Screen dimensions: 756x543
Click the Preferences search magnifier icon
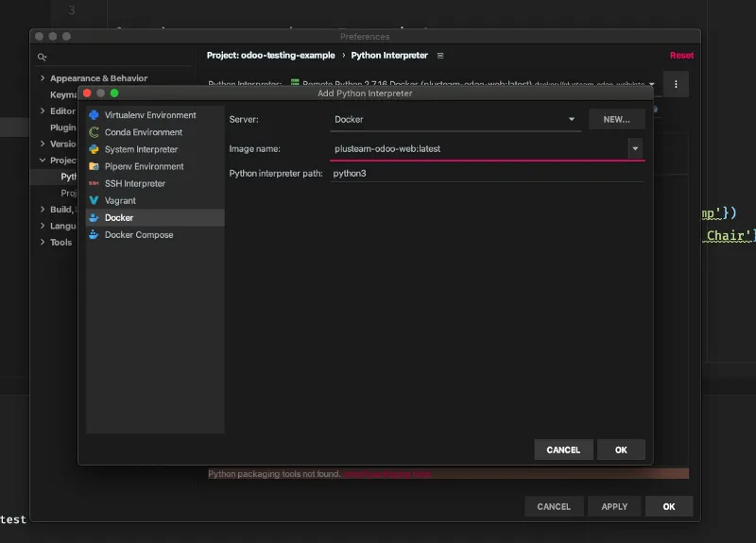(42, 58)
